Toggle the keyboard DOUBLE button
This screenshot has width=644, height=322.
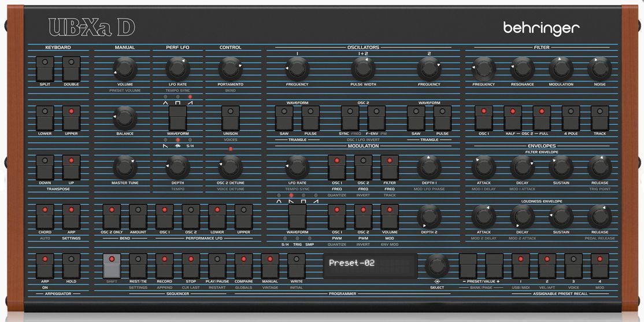[71, 69]
